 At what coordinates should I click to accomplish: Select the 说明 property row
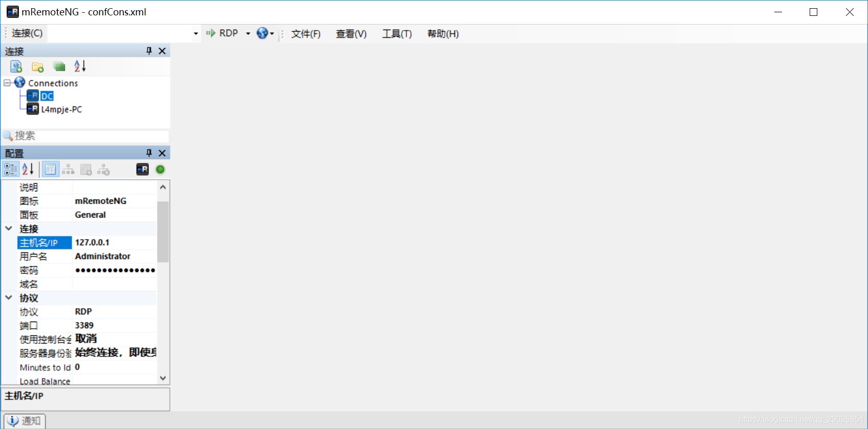pos(87,187)
